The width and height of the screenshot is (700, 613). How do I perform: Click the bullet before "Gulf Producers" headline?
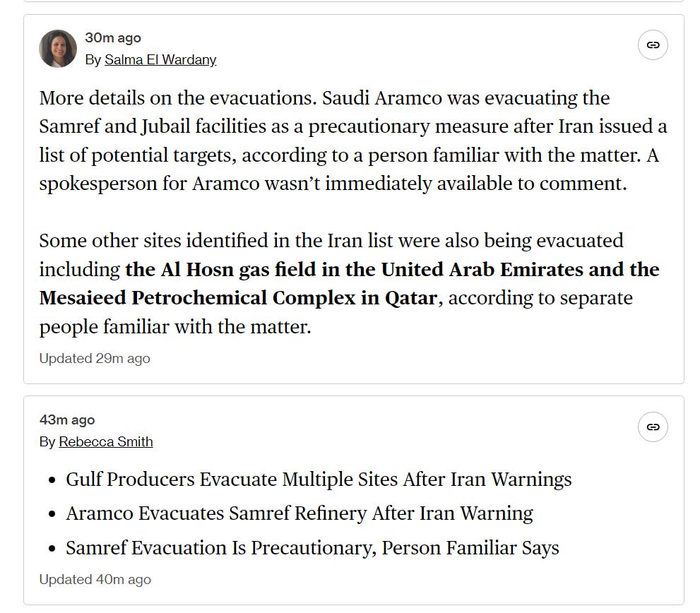point(52,480)
